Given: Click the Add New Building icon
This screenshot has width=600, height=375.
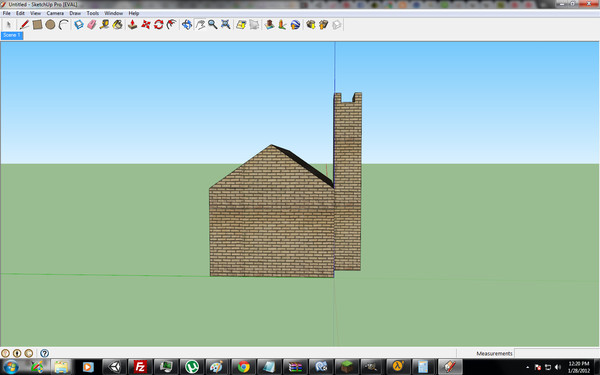Looking at the screenshot, I should pyautogui.click(x=269, y=25).
